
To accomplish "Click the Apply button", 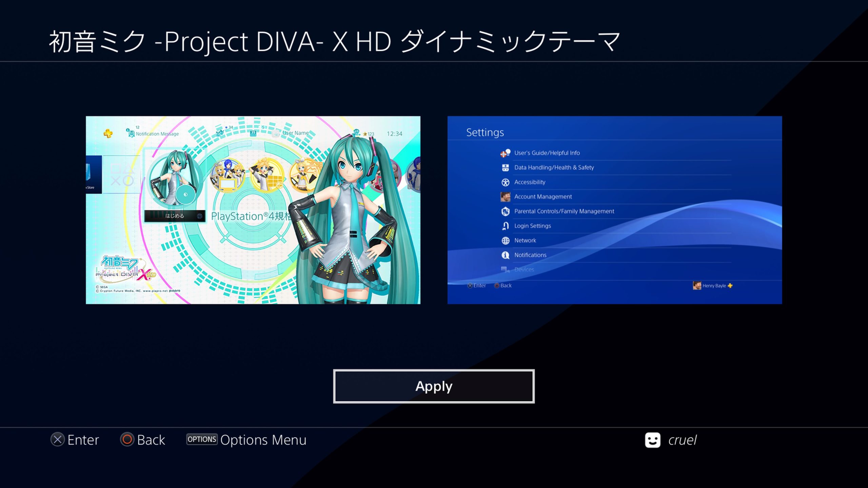I will point(434,386).
